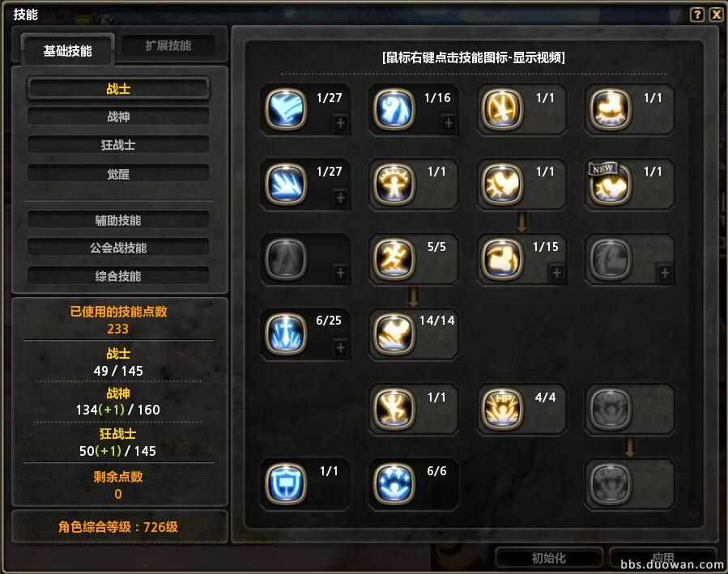Click the NEW-labeled skill icon
Screen dimensions: 728x574
[610, 185]
